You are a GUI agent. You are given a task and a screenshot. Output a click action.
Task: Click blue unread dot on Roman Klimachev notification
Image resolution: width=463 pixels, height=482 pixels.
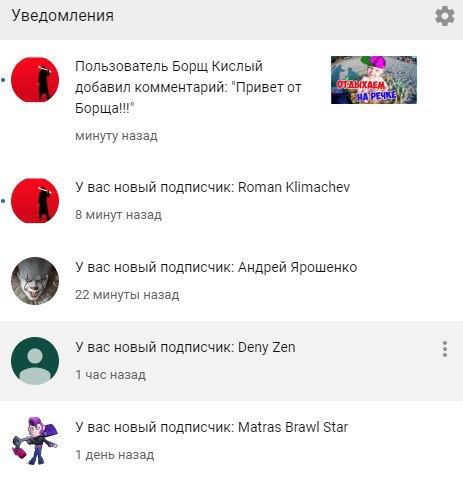tap(3, 201)
